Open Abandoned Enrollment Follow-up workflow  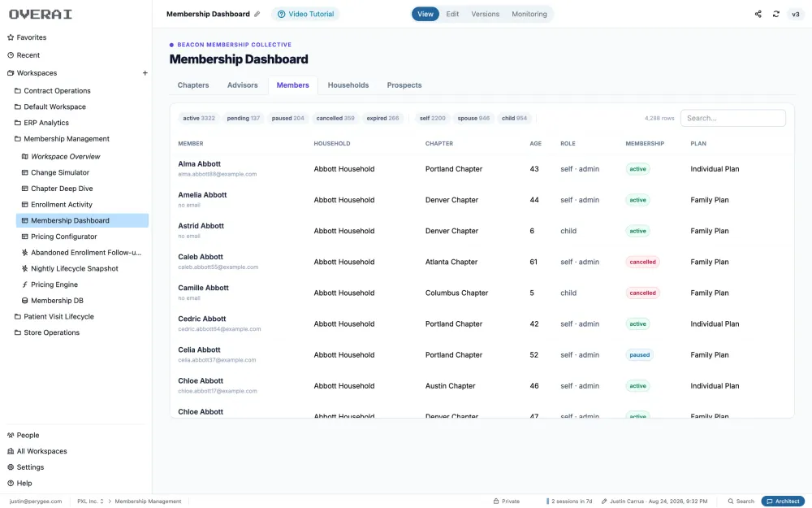(x=81, y=253)
